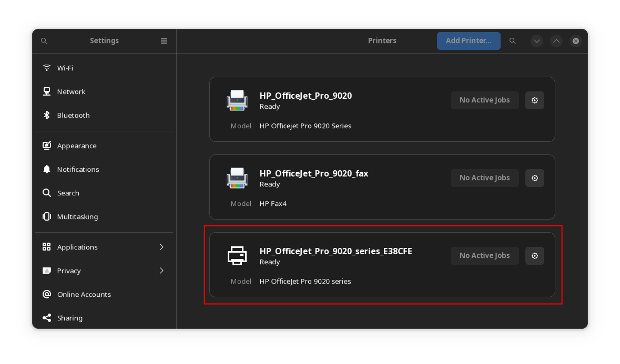Click the Add Printer button
This screenshot has height=364, width=620.
pyautogui.click(x=469, y=40)
